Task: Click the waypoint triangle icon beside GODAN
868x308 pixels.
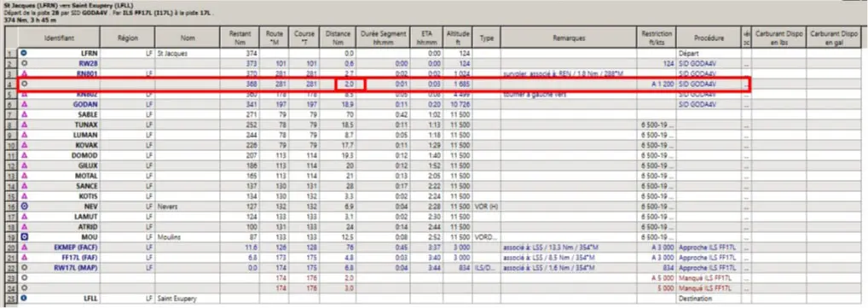Action: pos(24,104)
